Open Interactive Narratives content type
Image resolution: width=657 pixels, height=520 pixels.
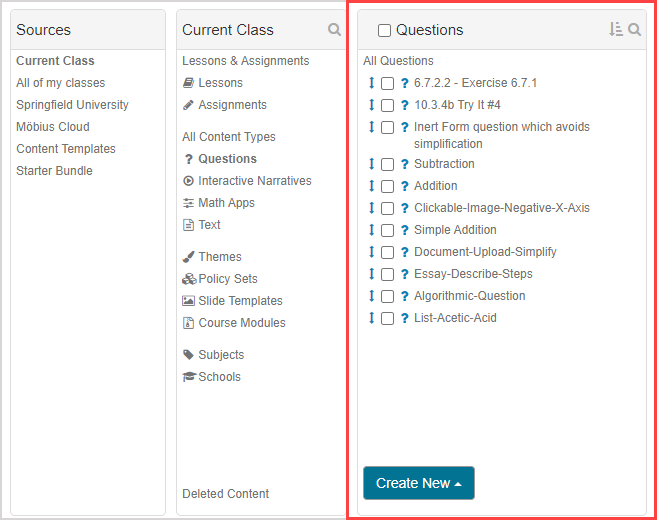click(254, 181)
